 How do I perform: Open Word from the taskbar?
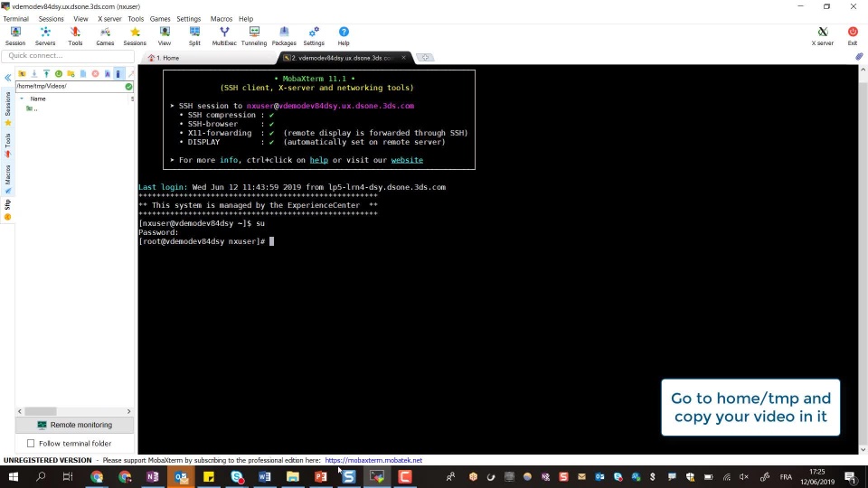click(x=265, y=476)
